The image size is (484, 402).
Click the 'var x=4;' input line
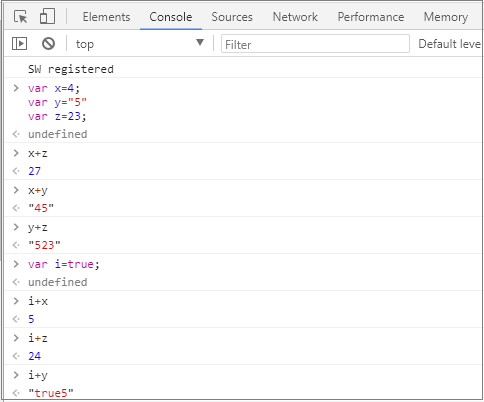54,88
